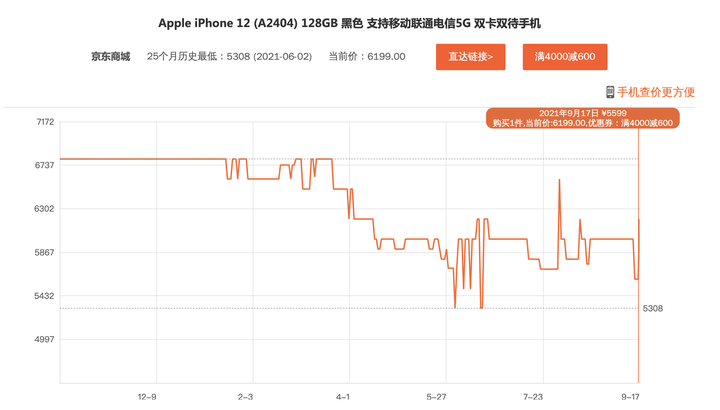Screen dimensions: 720x410
Task: Click the 5-27 date on x-axis
Action: click(x=437, y=397)
